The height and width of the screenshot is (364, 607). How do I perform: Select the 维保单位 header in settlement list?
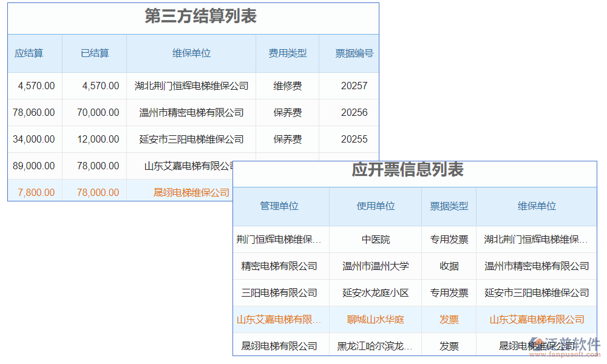click(191, 53)
